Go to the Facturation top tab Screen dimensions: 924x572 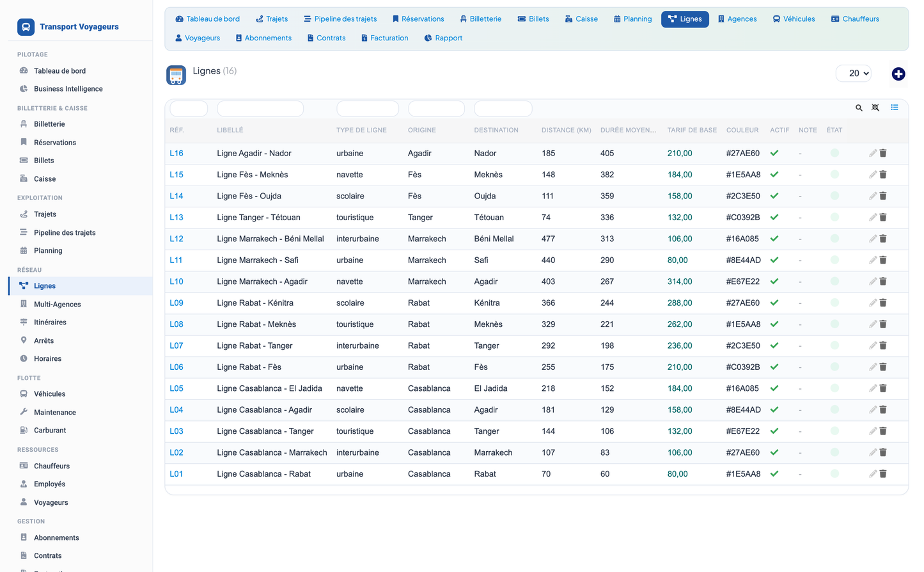384,38
